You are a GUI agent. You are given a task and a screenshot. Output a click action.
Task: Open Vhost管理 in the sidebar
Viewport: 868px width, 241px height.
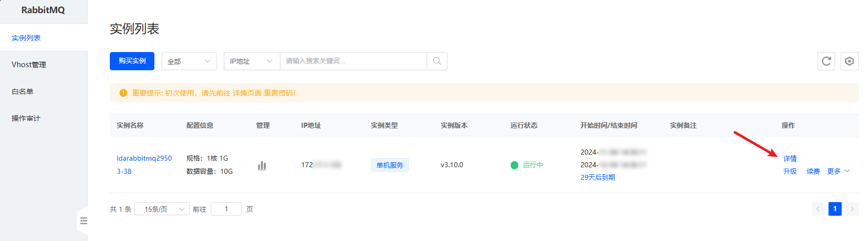coord(29,65)
